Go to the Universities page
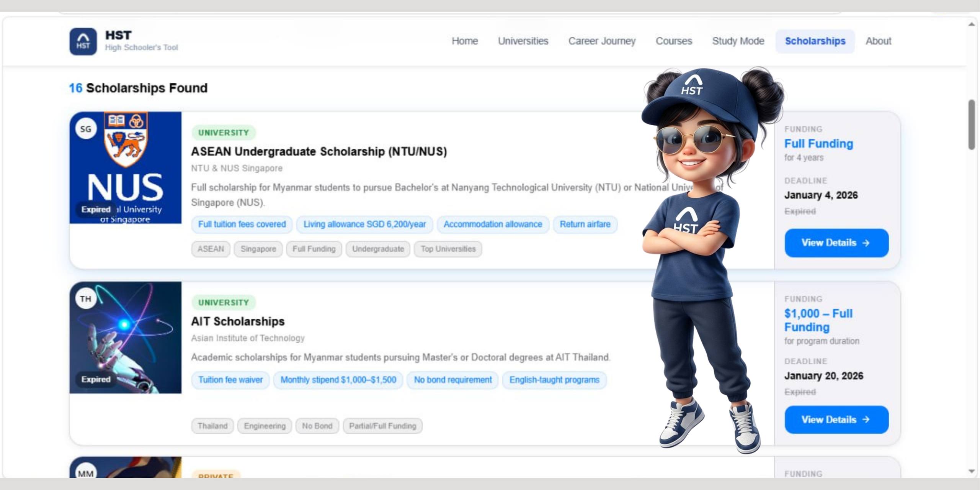 [x=523, y=41]
